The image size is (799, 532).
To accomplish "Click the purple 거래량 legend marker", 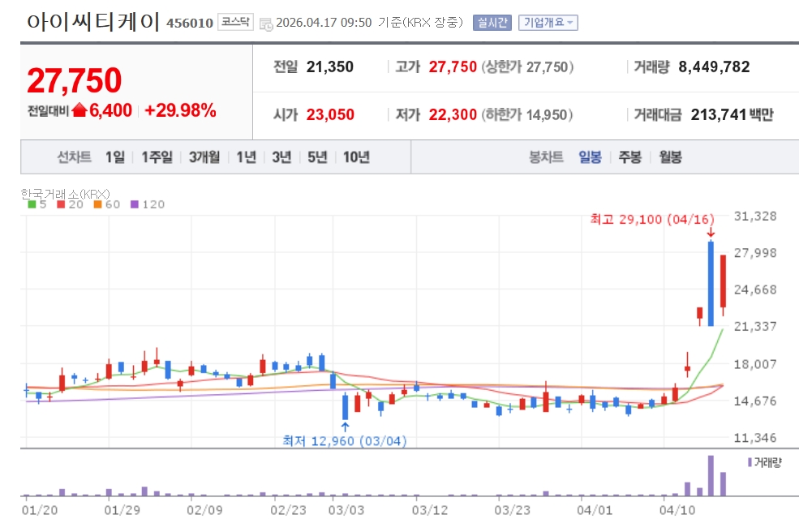I will pos(750,462).
